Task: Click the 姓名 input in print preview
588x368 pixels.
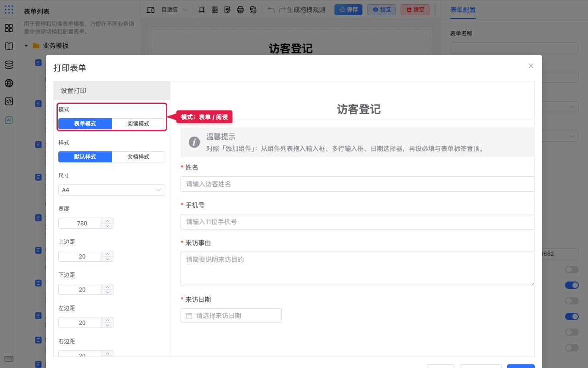Action: pyautogui.click(x=357, y=184)
